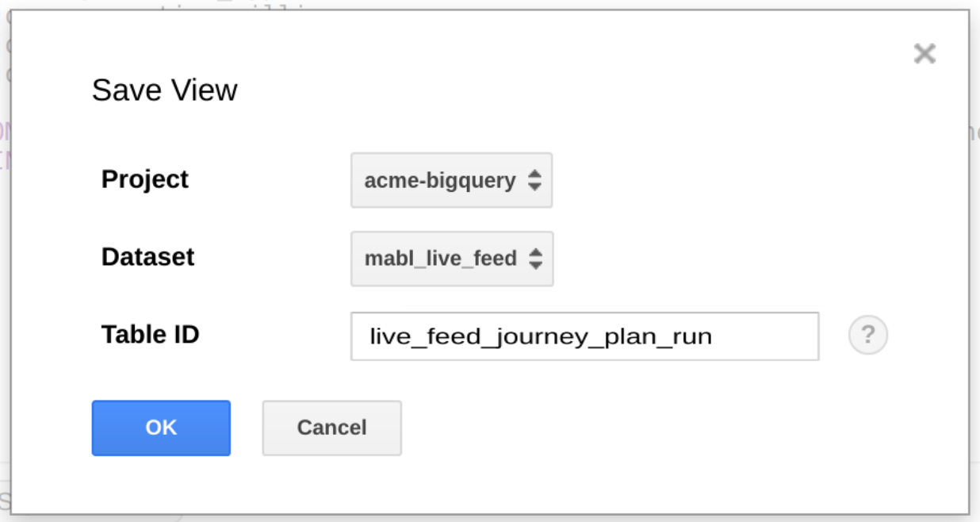980x522 pixels.
Task: Click the down arrow of Dataset selector
Action: 536,265
